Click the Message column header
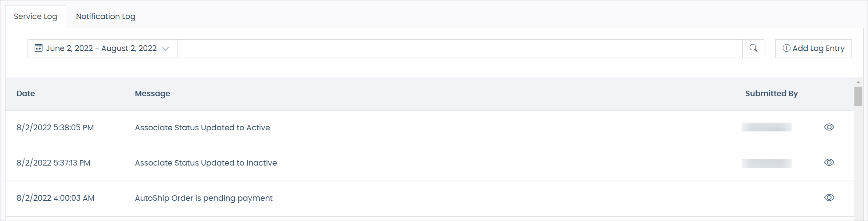Screen dimensions: 868x221 point(153,94)
